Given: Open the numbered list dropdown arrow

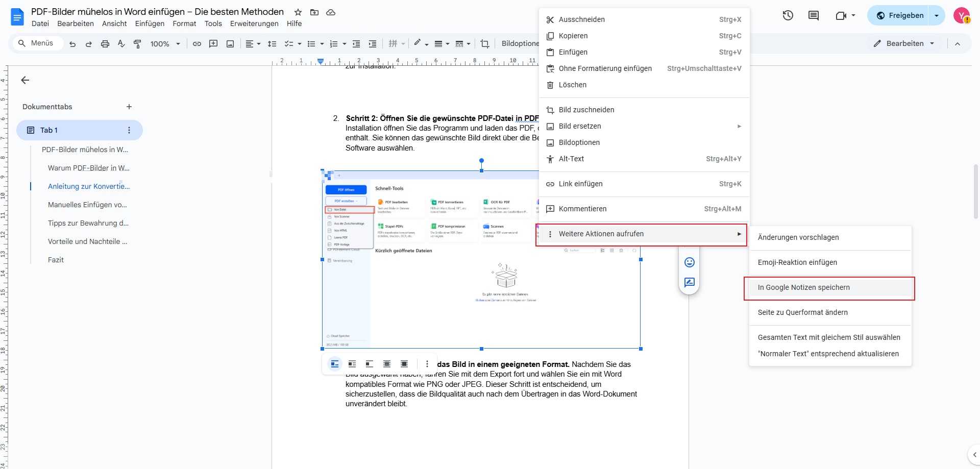Looking at the screenshot, I should click(x=345, y=44).
